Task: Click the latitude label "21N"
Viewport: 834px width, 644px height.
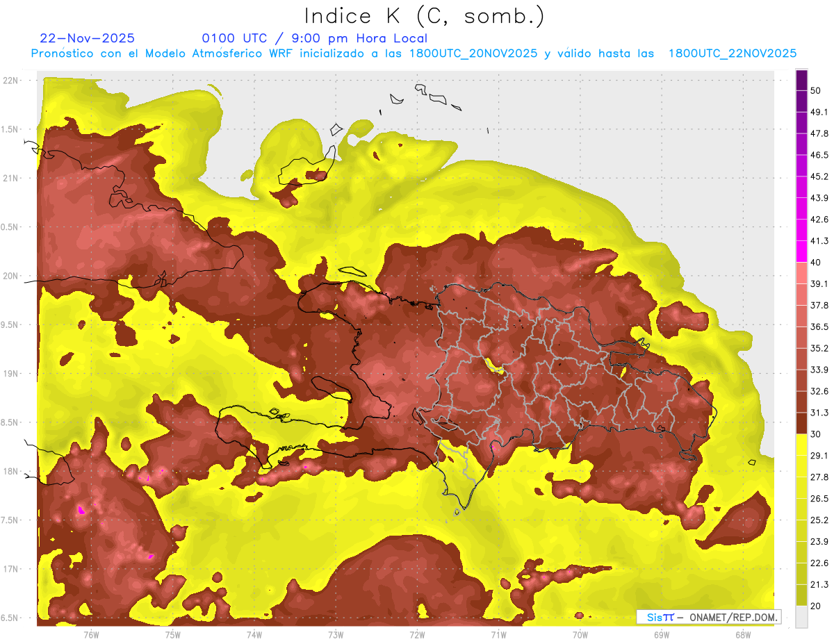Action: click(10, 178)
